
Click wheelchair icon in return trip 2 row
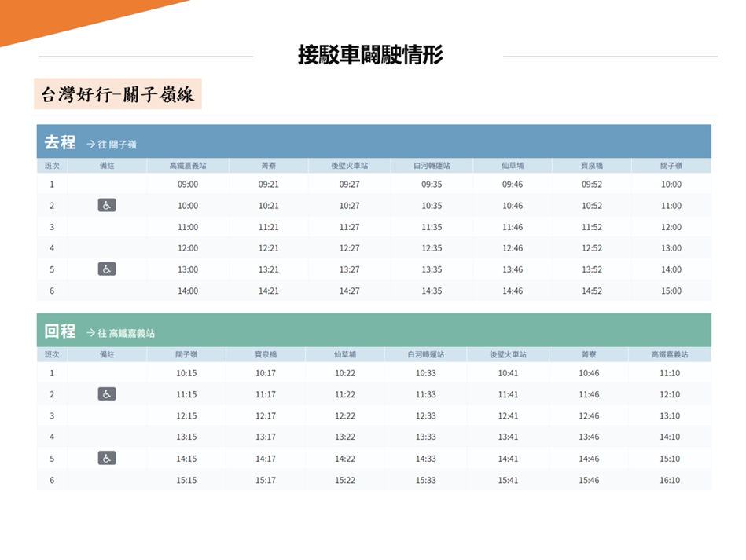pos(107,394)
